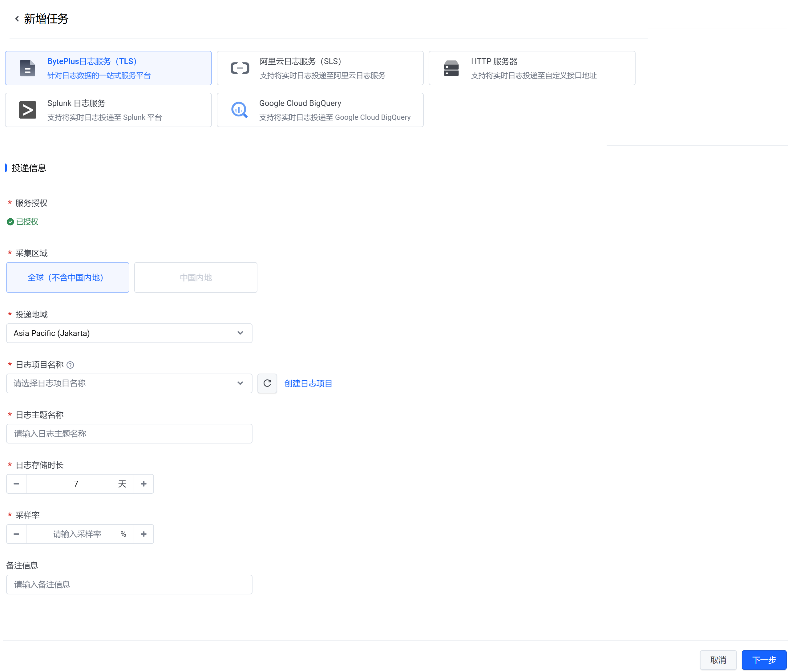This screenshot has width=788, height=672.
Task: Click the help icon beside 日志项目名称
Action: click(x=70, y=365)
